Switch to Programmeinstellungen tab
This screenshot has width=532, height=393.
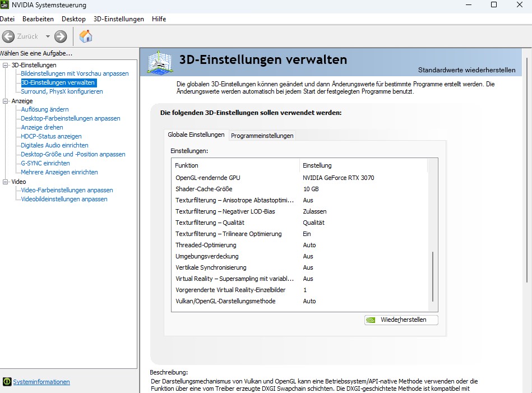tap(262, 136)
